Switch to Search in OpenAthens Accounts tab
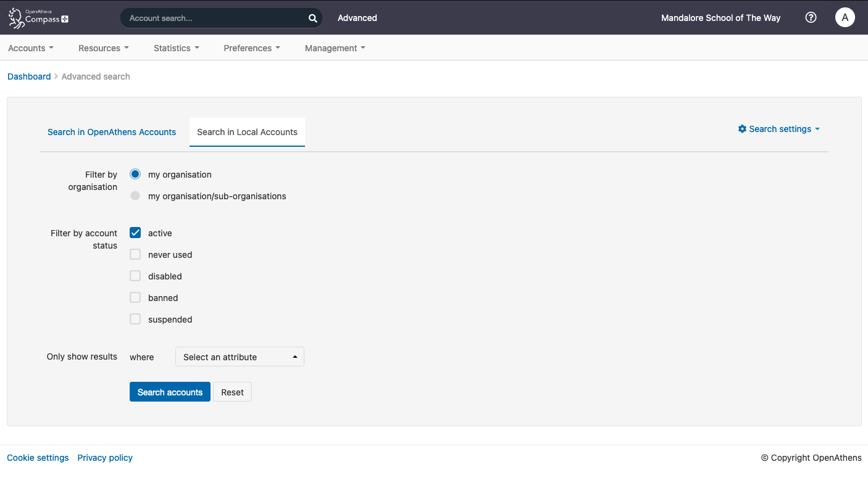This screenshot has height=491, width=868. pos(111,132)
